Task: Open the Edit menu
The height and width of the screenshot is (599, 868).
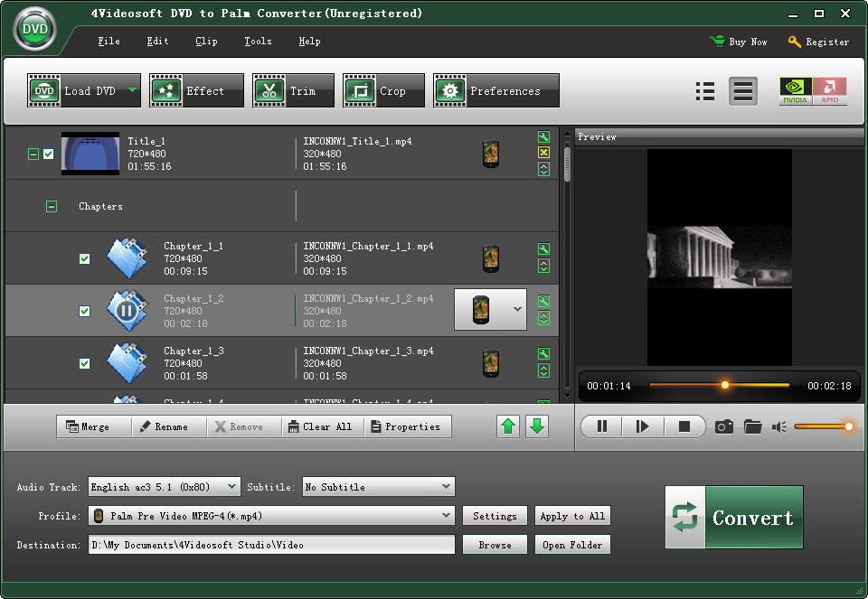Action: pyautogui.click(x=157, y=41)
